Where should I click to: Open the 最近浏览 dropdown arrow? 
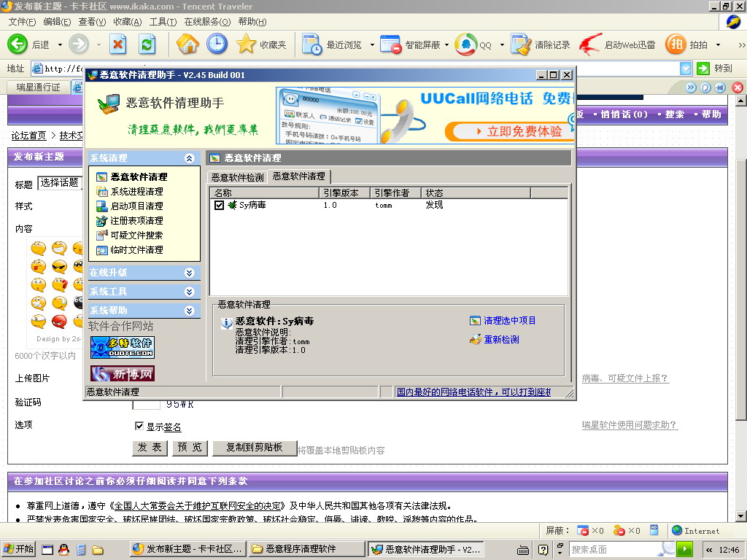tap(372, 44)
